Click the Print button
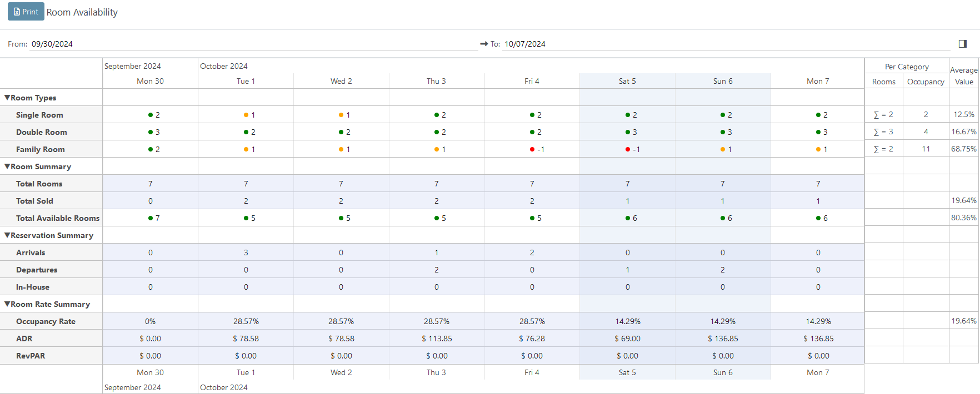The width and height of the screenshot is (980, 394). coord(26,12)
